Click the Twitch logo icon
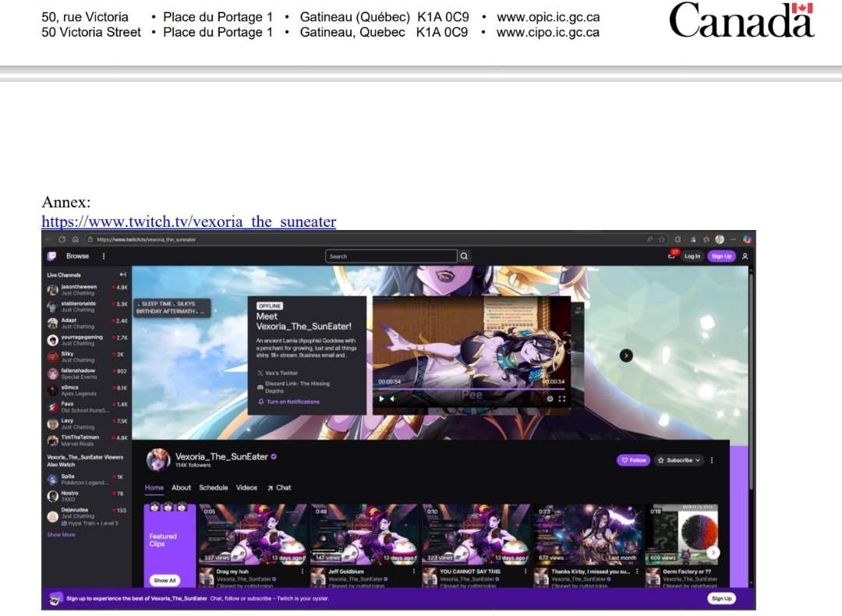Viewport: 842px width, 616px height. point(54,255)
